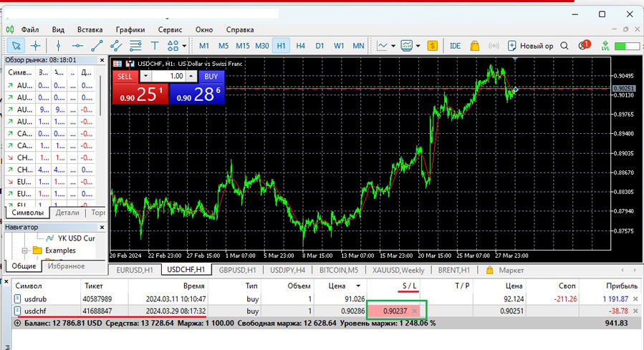
Task: Select the horizontal line drawing tool
Action: tap(77, 46)
